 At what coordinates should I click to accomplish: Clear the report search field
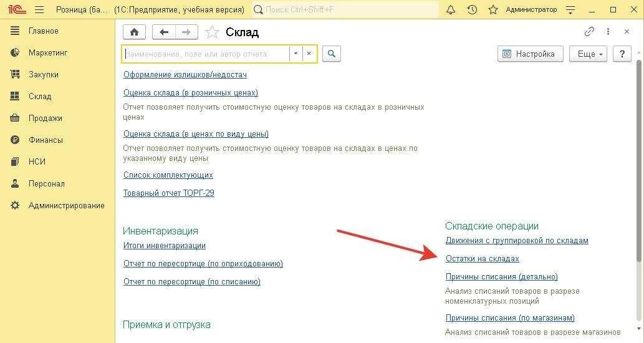(309, 54)
